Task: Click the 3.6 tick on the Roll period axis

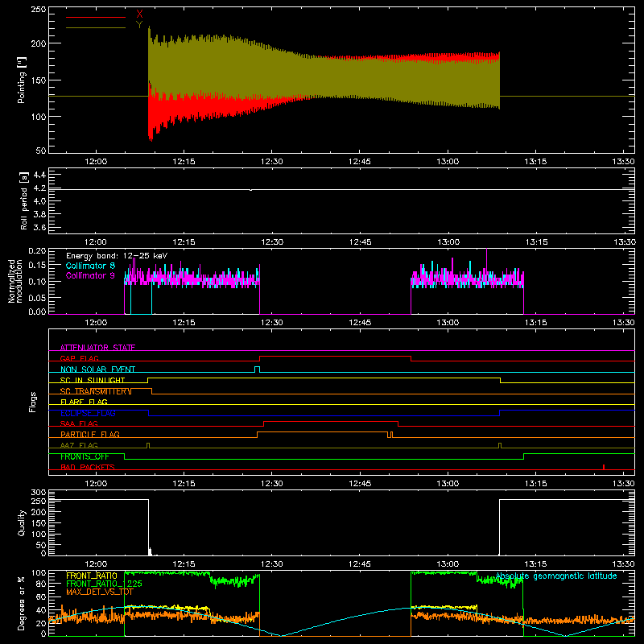Action: [39, 227]
